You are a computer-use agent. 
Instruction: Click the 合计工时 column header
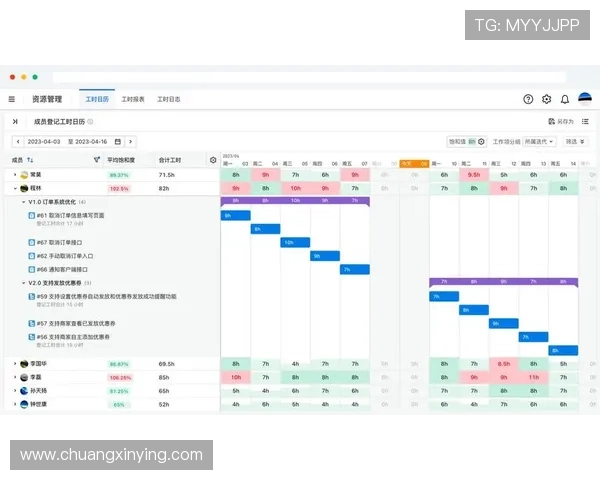point(170,160)
